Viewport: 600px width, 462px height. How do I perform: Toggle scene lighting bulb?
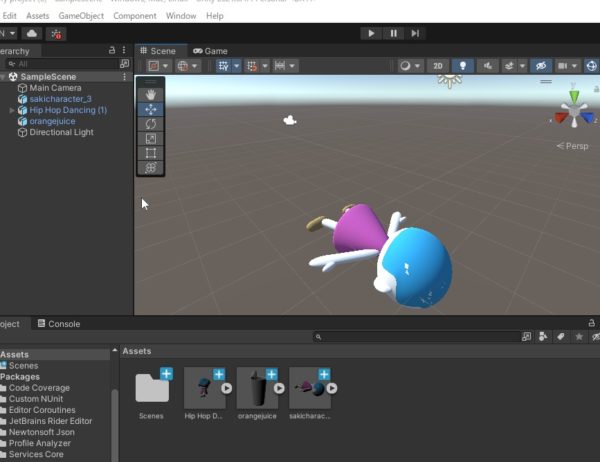(x=462, y=66)
